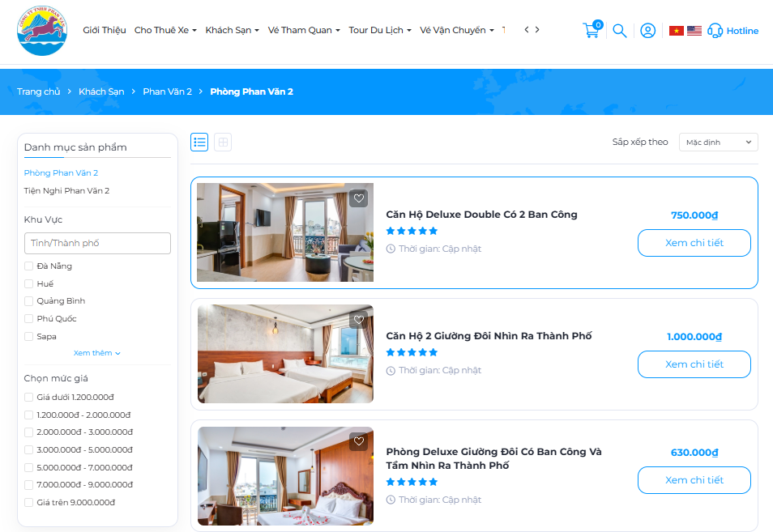This screenshot has width=773, height=532.
Task: Expand Khách Sạn menu
Action: (232, 30)
